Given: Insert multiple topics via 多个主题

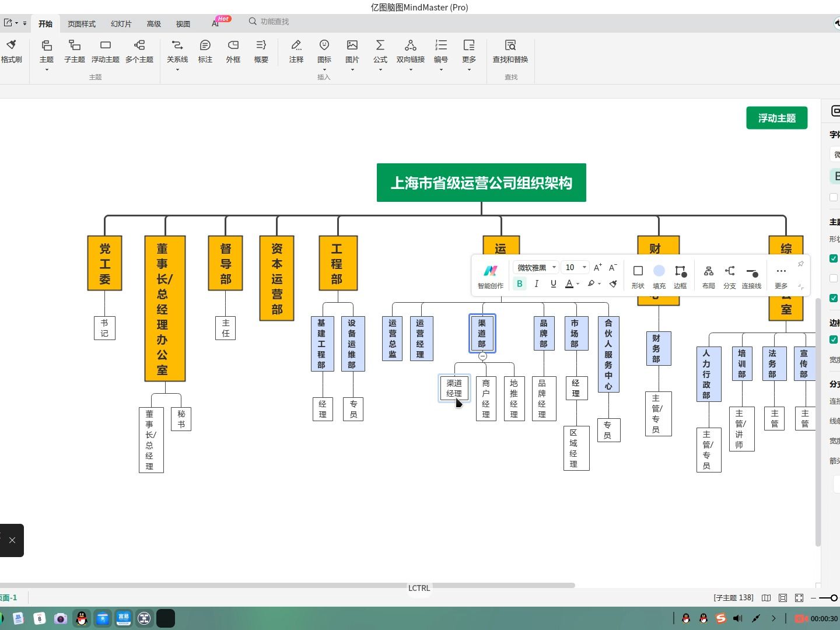Looking at the screenshot, I should pos(139,51).
